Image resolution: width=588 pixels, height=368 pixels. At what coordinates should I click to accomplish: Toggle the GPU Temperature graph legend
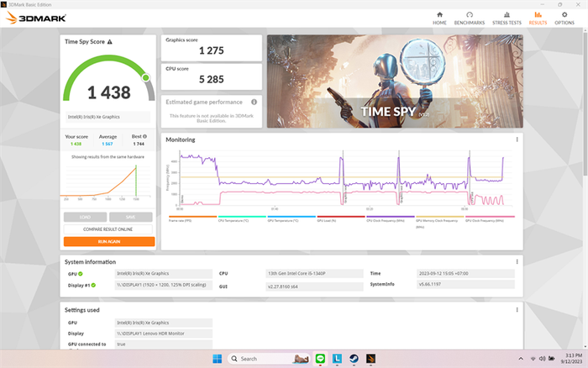[x=291, y=218]
